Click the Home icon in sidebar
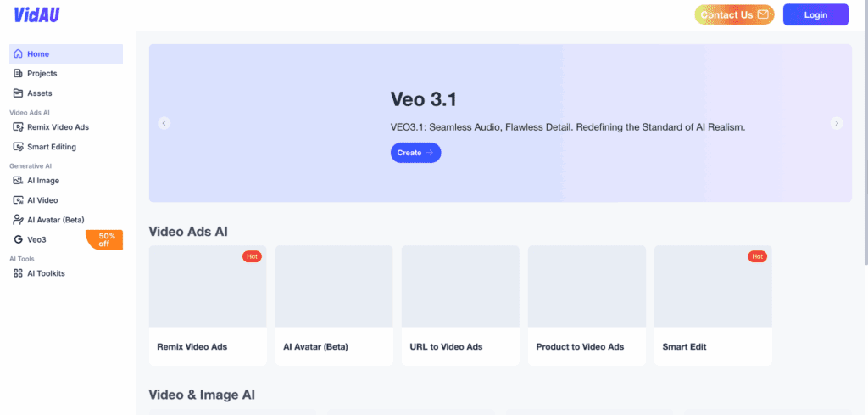This screenshot has width=868, height=415. click(19, 54)
